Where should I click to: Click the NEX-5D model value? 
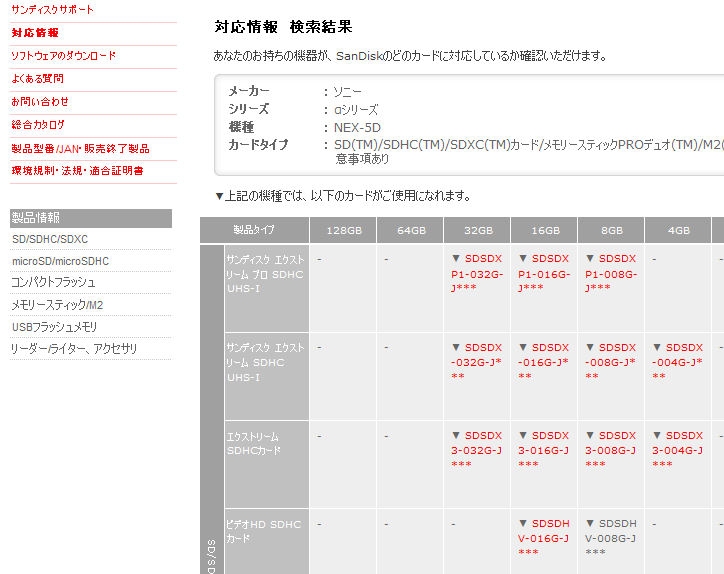[357, 127]
